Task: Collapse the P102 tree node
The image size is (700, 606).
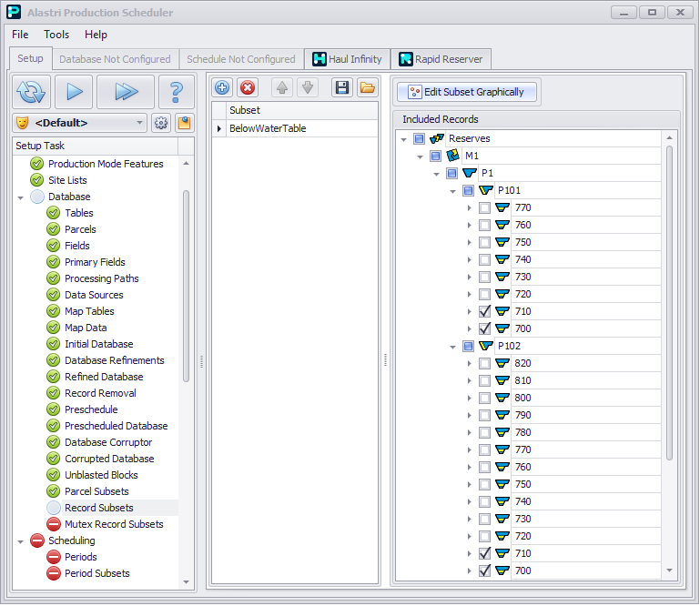Action: 452,347
